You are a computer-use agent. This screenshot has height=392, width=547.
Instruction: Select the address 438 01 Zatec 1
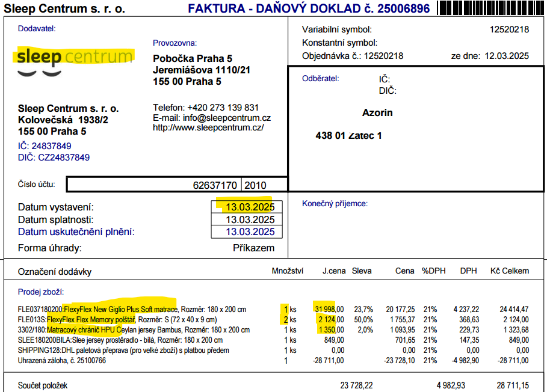[x=348, y=135]
